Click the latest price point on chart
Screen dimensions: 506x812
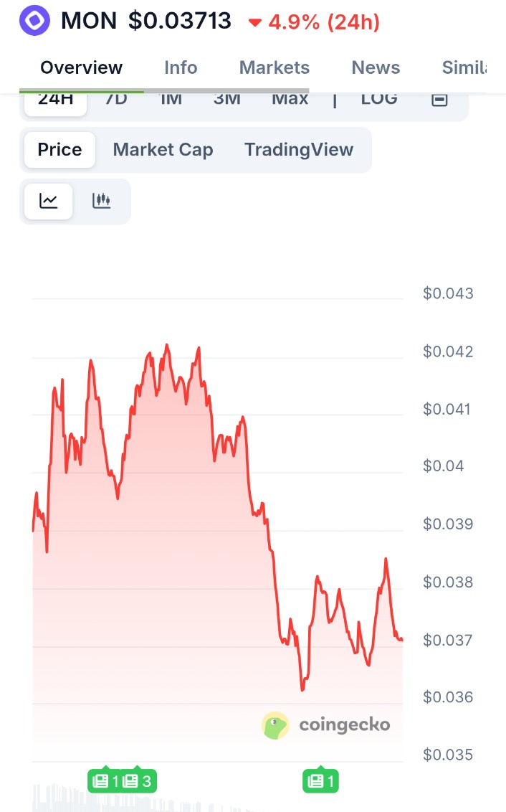[x=401, y=639]
